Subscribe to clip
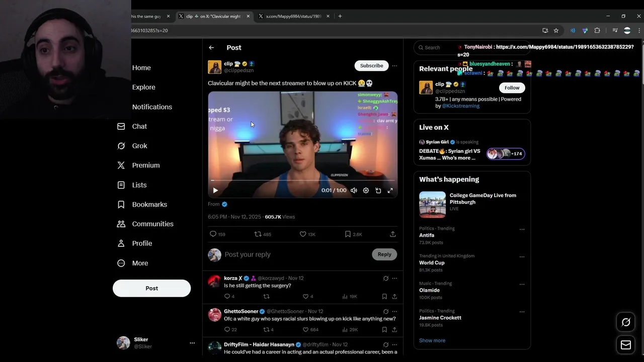This screenshot has height=362, width=644. coord(371,66)
